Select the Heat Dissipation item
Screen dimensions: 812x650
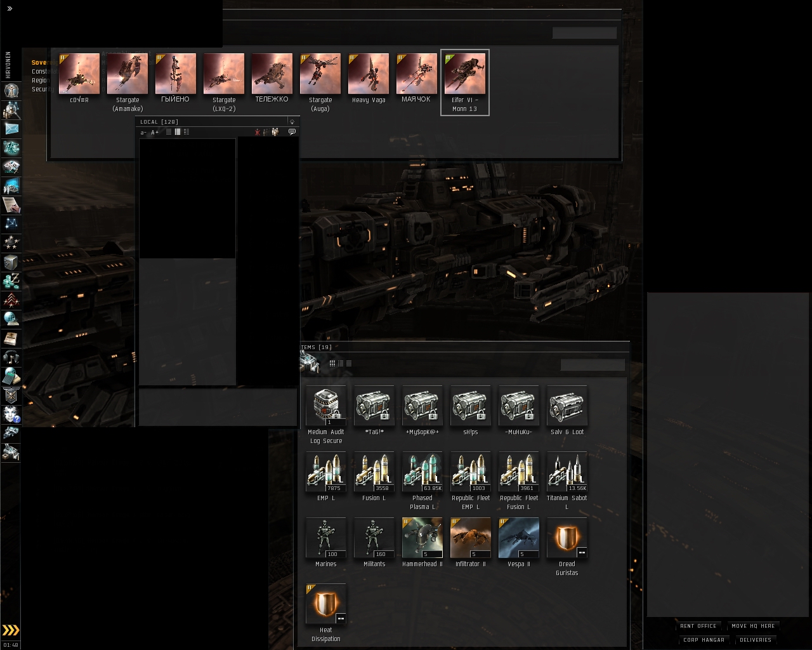pyautogui.click(x=326, y=613)
